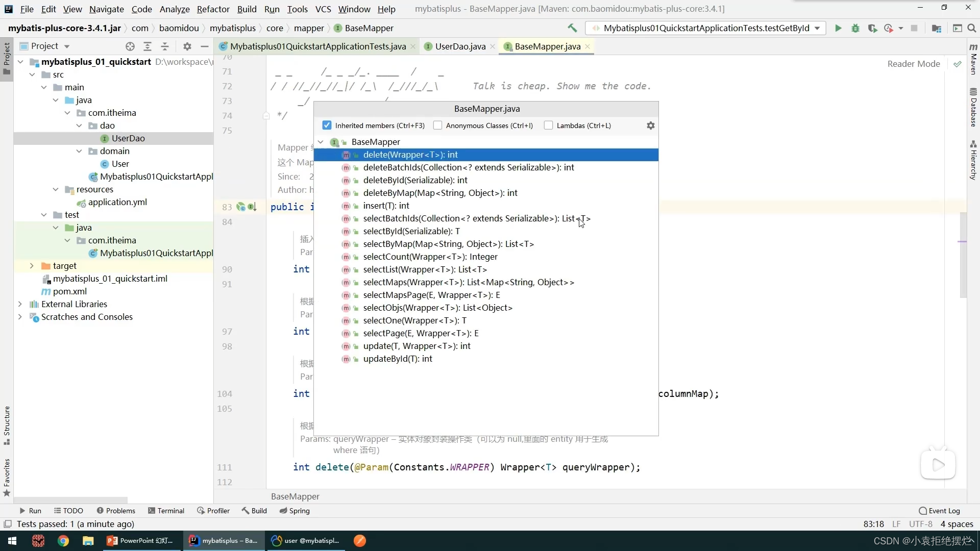Toggle Inherited members checkbox

[327, 126]
